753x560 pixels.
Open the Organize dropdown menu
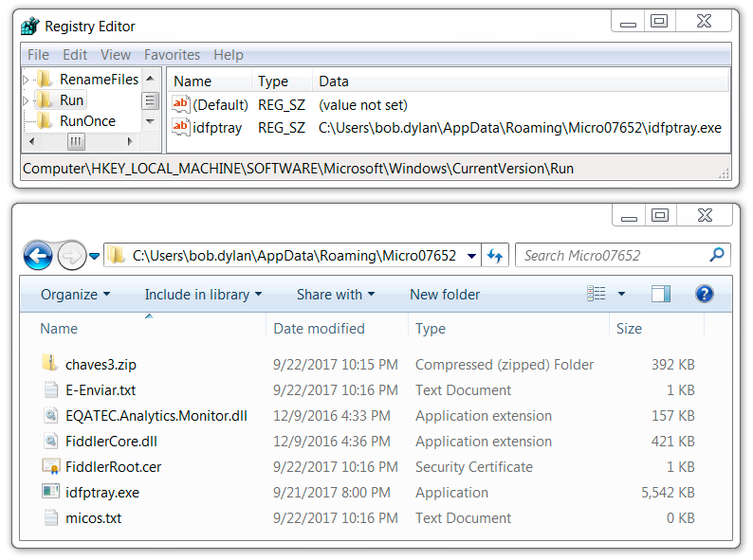pyautogui.click(x=76, y=294)
